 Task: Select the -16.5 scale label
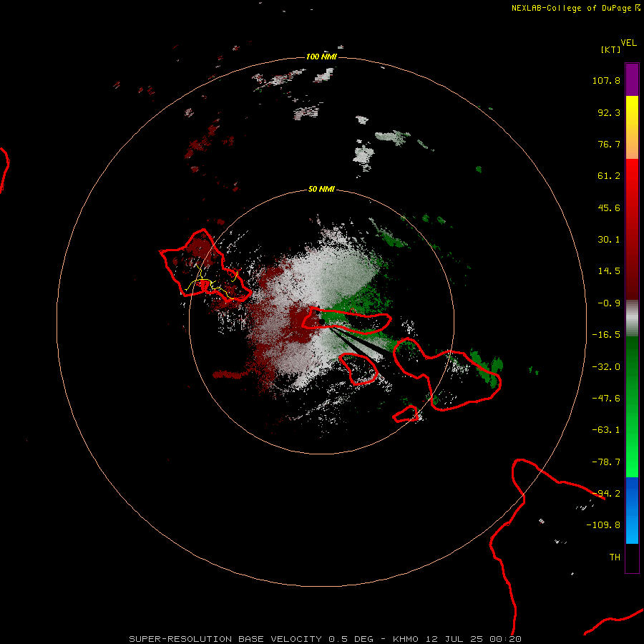point(606,335)
